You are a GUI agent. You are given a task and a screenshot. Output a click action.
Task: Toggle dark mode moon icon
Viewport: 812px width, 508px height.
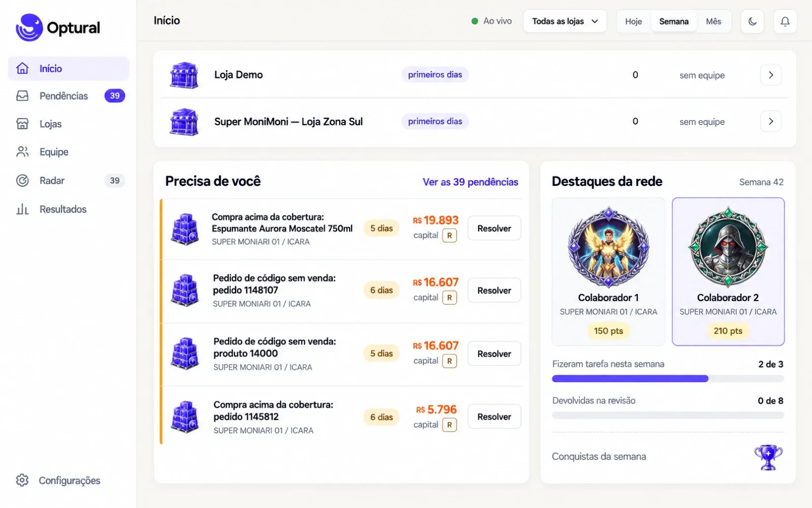[752, 21]
